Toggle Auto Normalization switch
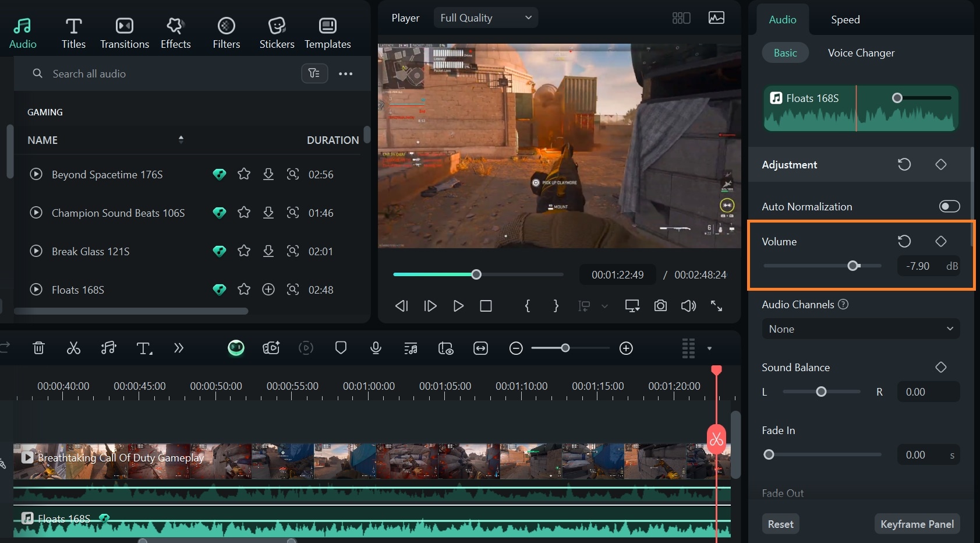Image resolution: width=980 pixels, height=543 pixels. click(x=949, y=206)
